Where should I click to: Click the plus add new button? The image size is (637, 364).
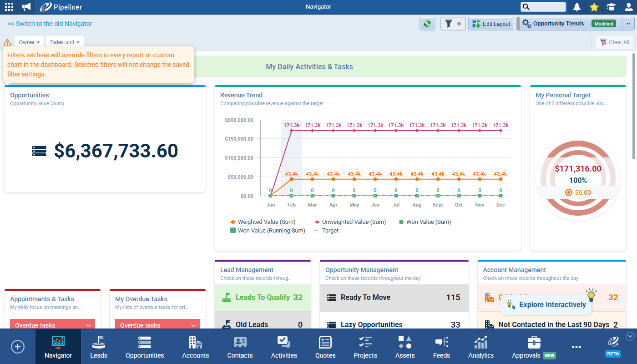click(x=18, y=347)
